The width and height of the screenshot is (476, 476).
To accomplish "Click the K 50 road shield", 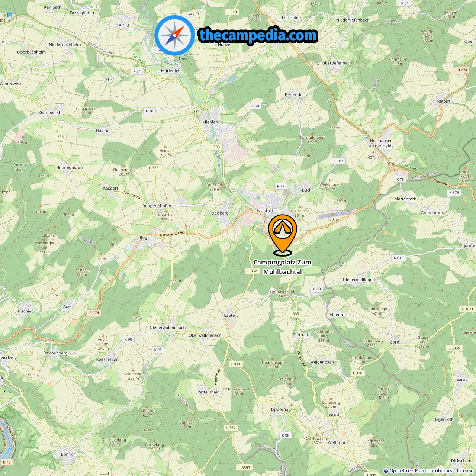I will pos(255,106).
